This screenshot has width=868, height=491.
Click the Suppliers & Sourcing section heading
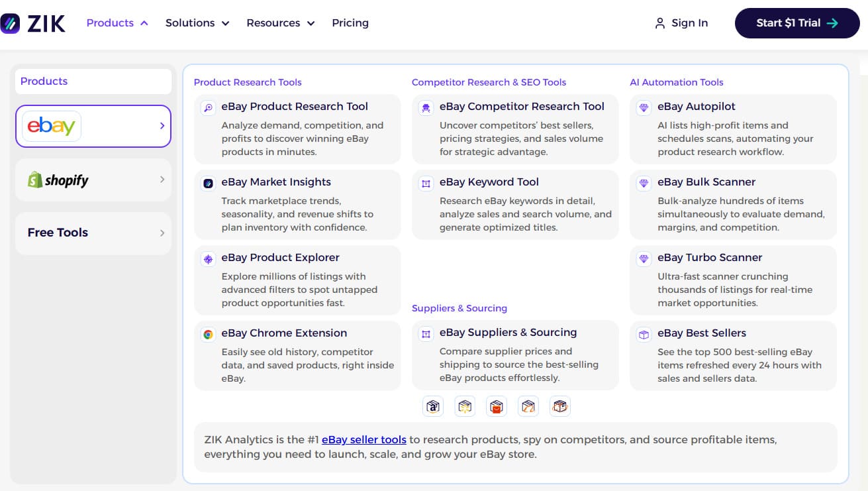(459, 308)
